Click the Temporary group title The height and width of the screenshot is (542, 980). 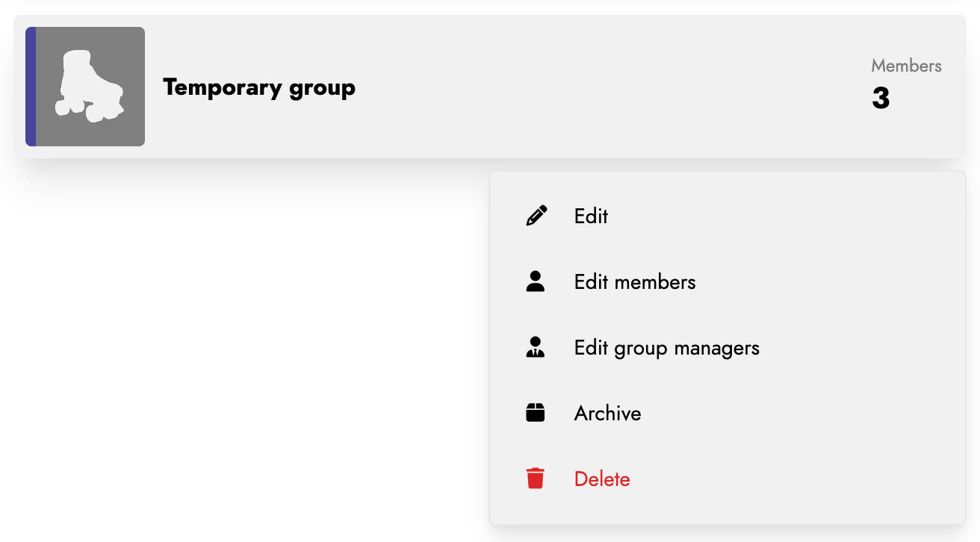pos(259,87)
